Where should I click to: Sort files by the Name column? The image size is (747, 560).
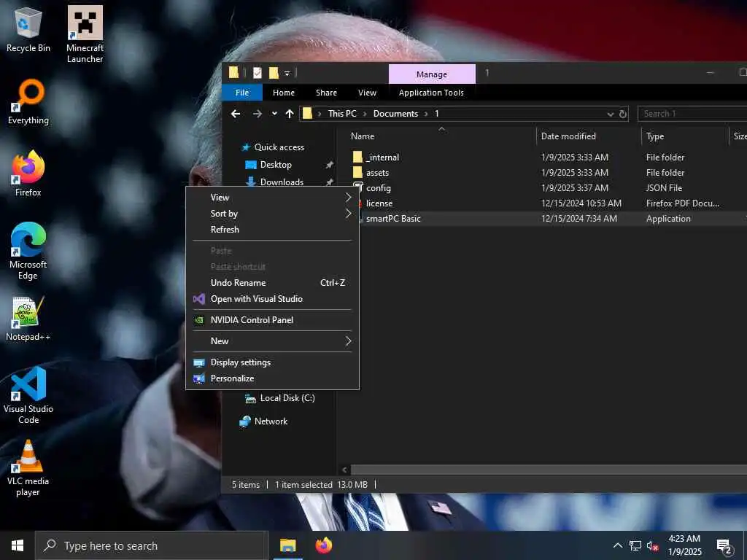363,136
